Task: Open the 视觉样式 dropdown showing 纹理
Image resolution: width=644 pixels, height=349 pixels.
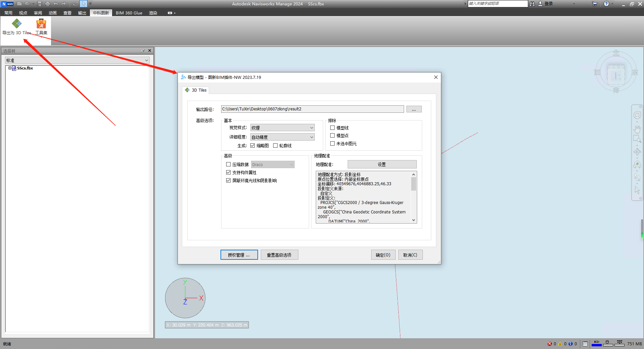Action: pyautogui.click(x=282, y=128)
